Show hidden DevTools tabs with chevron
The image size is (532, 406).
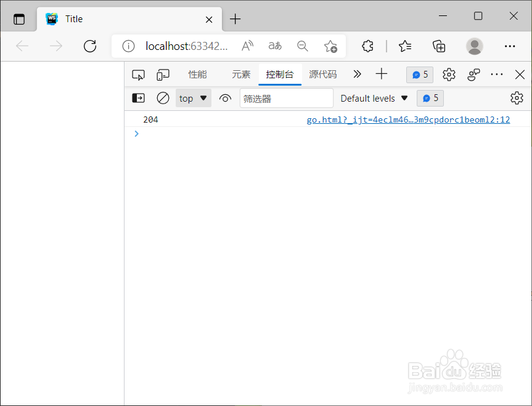357,75
